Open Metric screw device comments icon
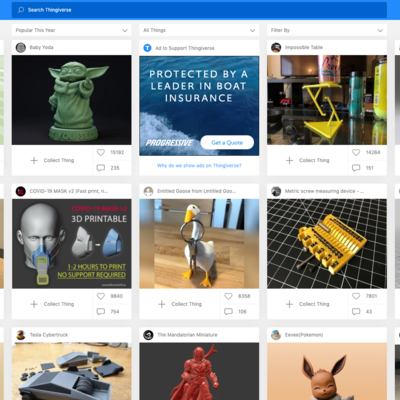 [356, 312]
